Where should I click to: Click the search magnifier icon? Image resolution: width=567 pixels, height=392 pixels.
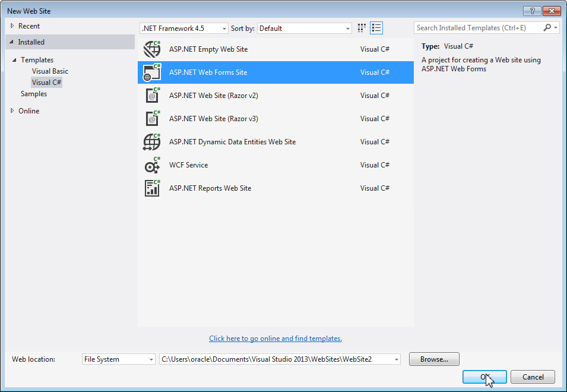[547, 27]
